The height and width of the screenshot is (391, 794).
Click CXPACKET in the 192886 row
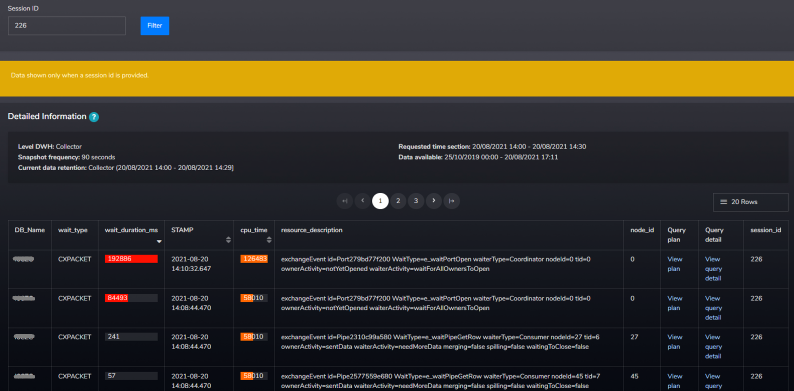click(x=74, y=259)
